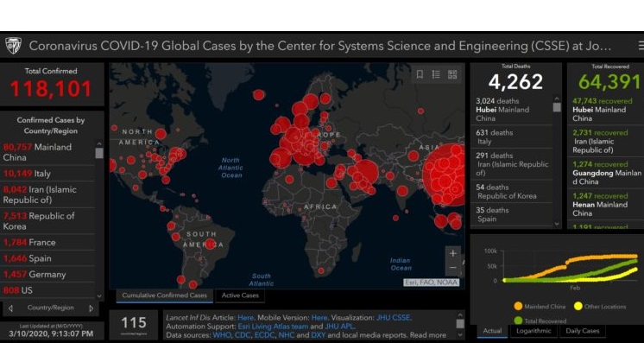Screen dimensions: 644x343
Task: Open the map bookmarks icon
Action: (420, 74)
